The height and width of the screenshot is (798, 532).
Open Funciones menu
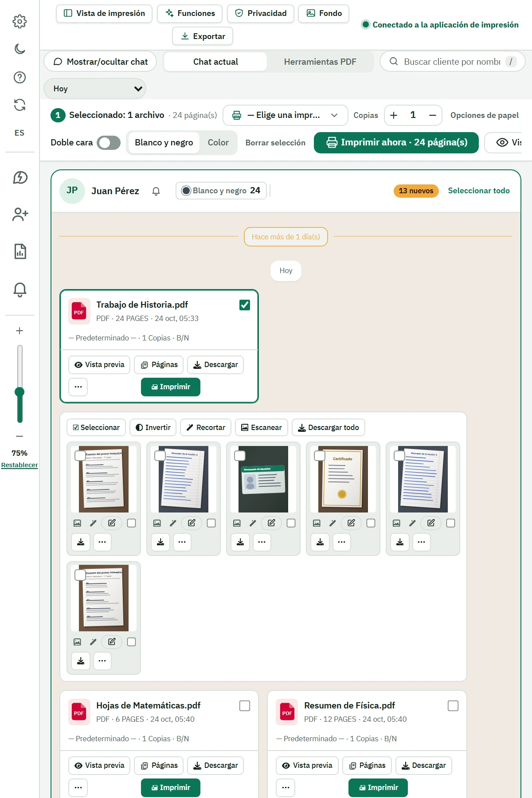click(190, 13)
